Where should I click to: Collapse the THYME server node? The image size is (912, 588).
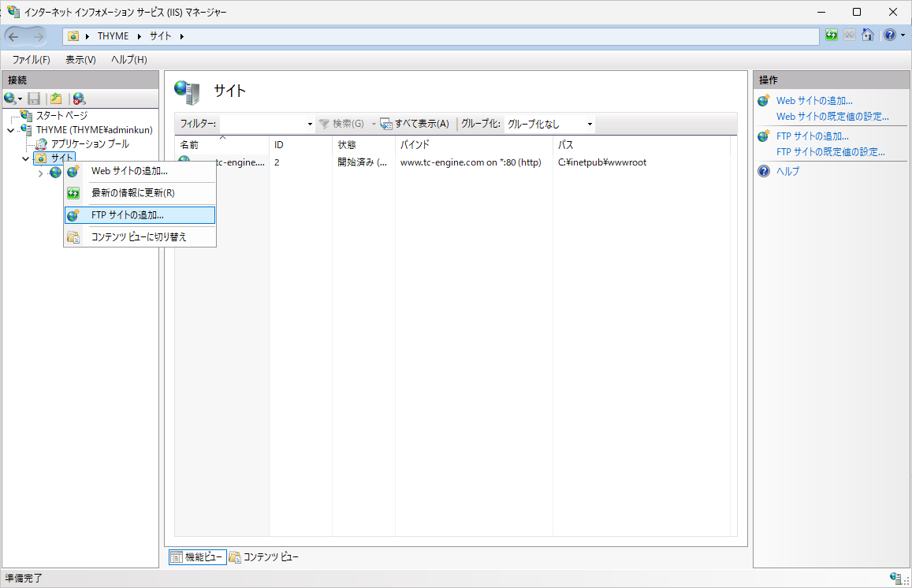point(10,130)
